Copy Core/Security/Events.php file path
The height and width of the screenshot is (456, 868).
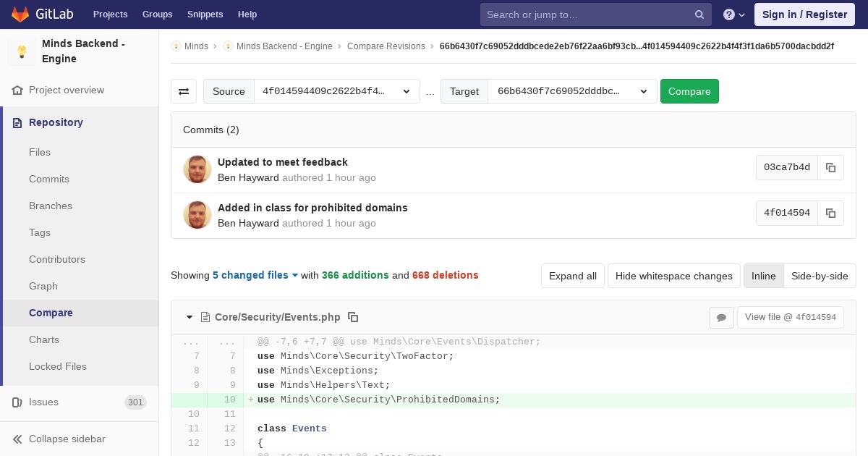pyautogui.click(x=353, y=317)
